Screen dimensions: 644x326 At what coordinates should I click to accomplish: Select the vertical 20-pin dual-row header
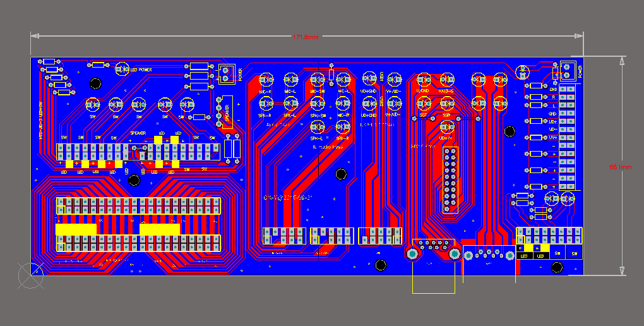[451, 179]
